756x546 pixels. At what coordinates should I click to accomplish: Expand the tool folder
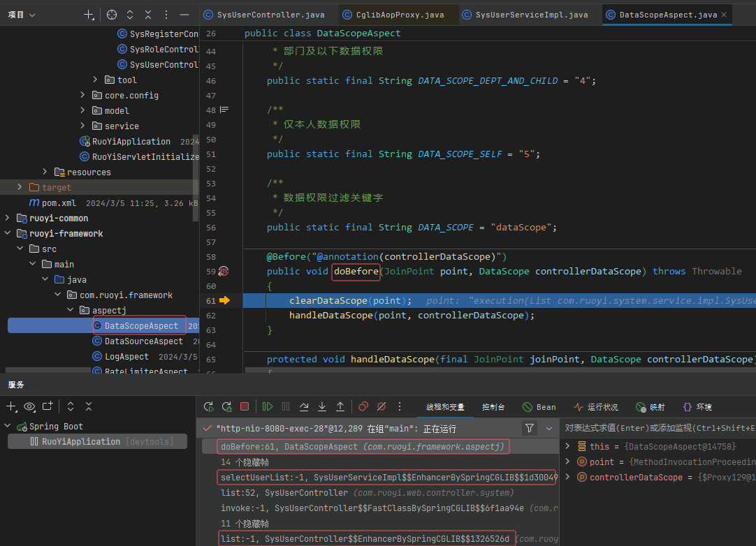click(95, 80)
